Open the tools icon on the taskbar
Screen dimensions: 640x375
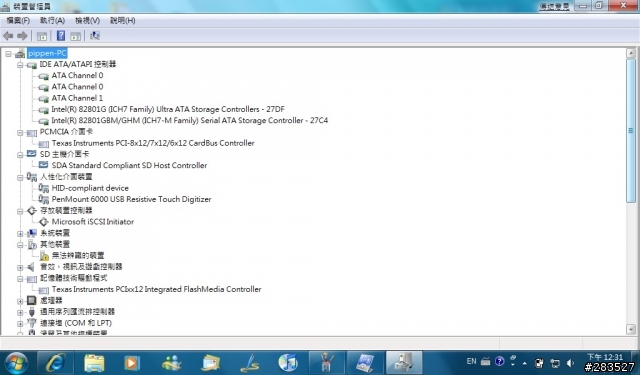pos(326,362)
